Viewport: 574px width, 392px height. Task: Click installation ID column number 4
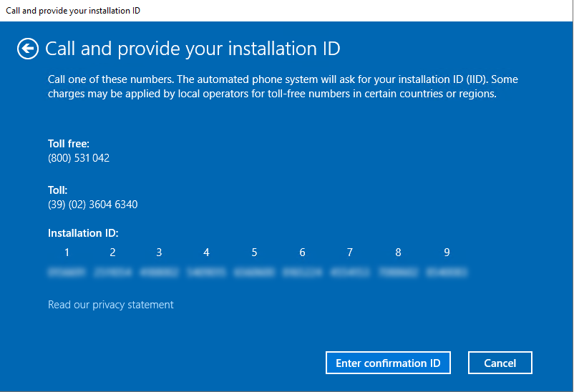tap(206, 253)
